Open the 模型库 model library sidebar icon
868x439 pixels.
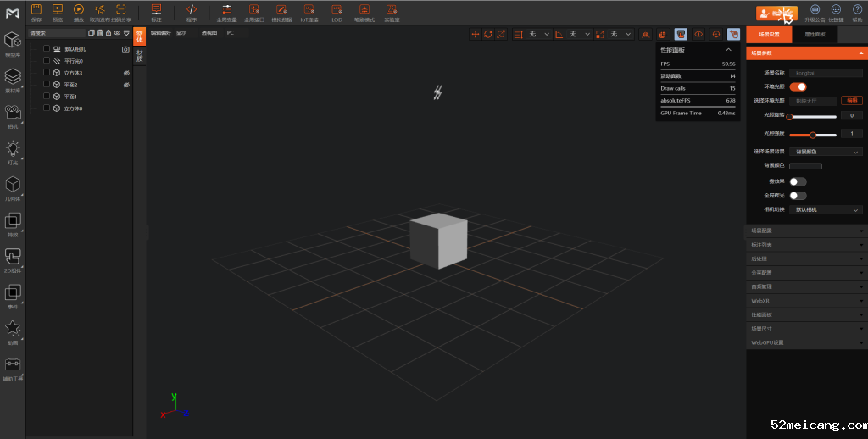(x=13, y=42)
